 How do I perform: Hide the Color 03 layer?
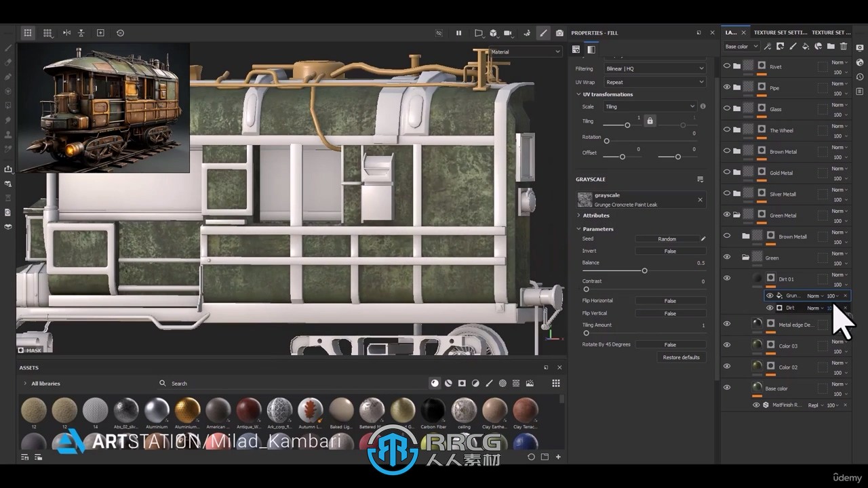pyautogui.click(x=727, y=346)
